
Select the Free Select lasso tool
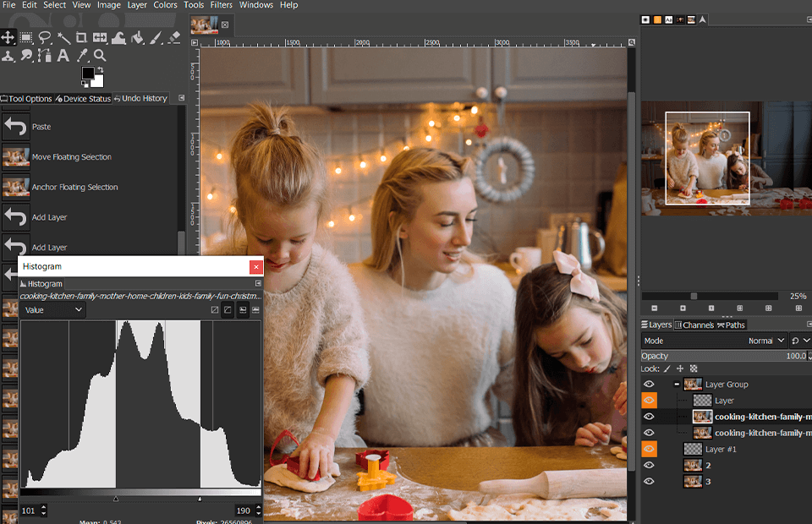45,37
